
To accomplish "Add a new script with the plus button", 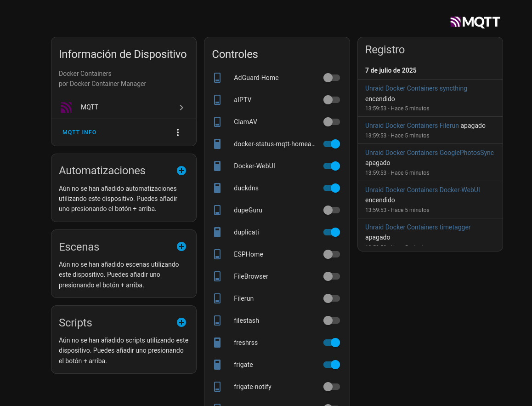I will (181, 322).
